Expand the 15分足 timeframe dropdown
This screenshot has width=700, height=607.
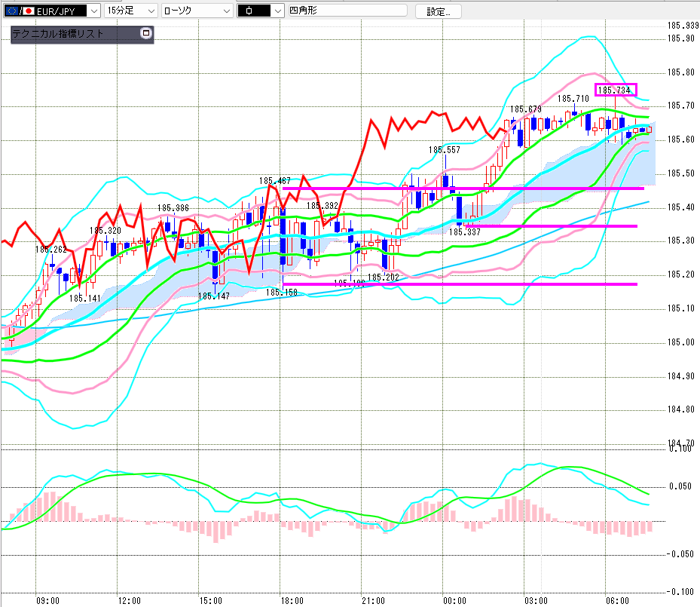coord(131,11)
